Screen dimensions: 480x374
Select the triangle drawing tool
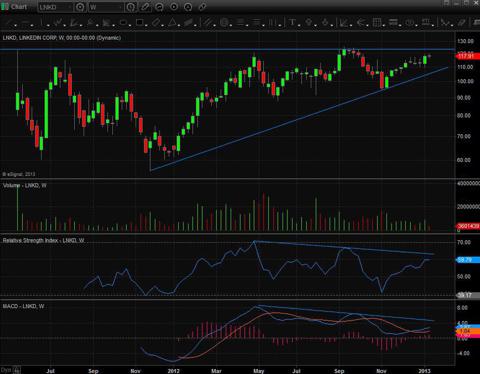coord(172,22)
